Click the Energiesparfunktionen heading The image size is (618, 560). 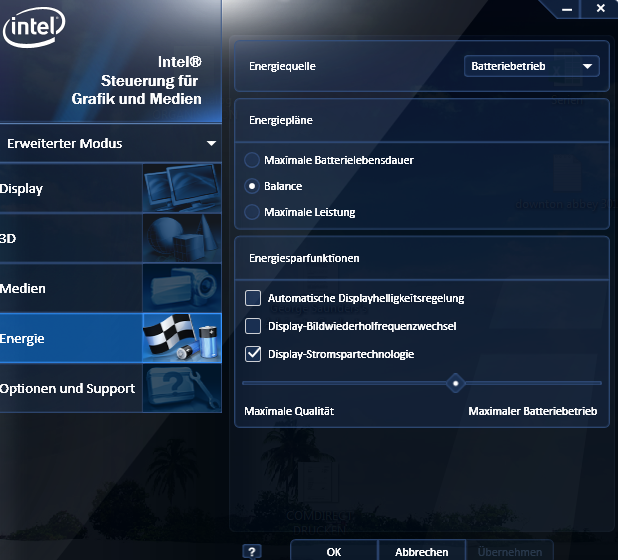click(x=304, y=258)
